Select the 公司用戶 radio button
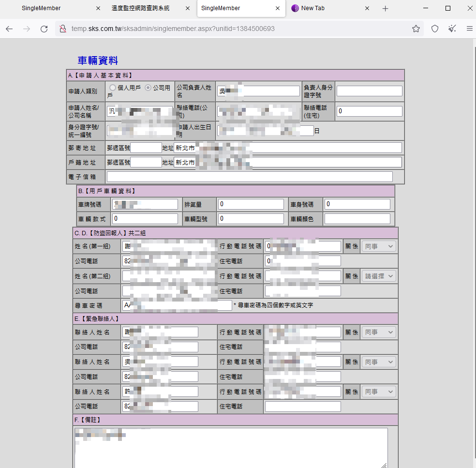476x468 pixels. pos(148,88)
